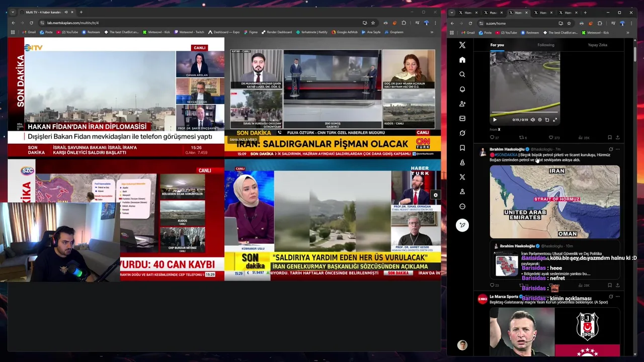Viewport: 644px width, 362px height.
Task: Open X Follow people icon
Action: click(462, 104)
